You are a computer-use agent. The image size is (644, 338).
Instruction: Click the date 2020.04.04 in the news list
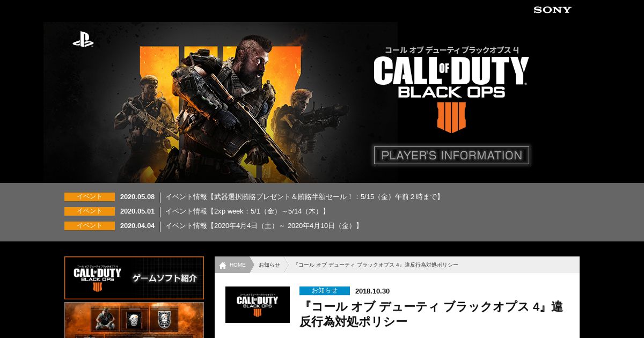click(x=137, y=226)
